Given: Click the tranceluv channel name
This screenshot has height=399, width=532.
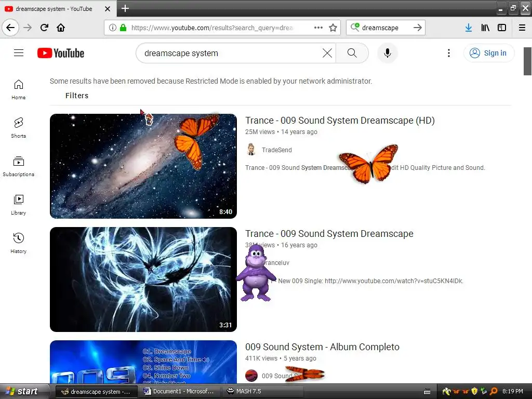Looking at the screenshot, I should [276, 262].
